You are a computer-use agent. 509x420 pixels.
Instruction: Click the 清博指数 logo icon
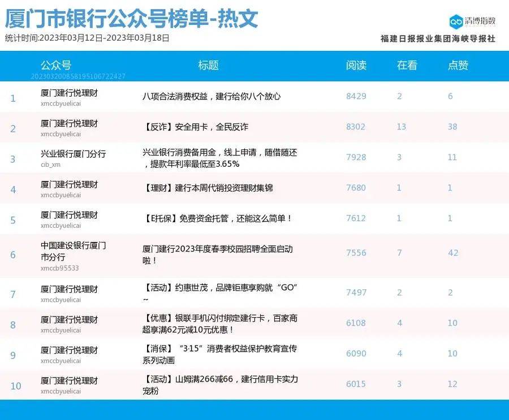456,21
